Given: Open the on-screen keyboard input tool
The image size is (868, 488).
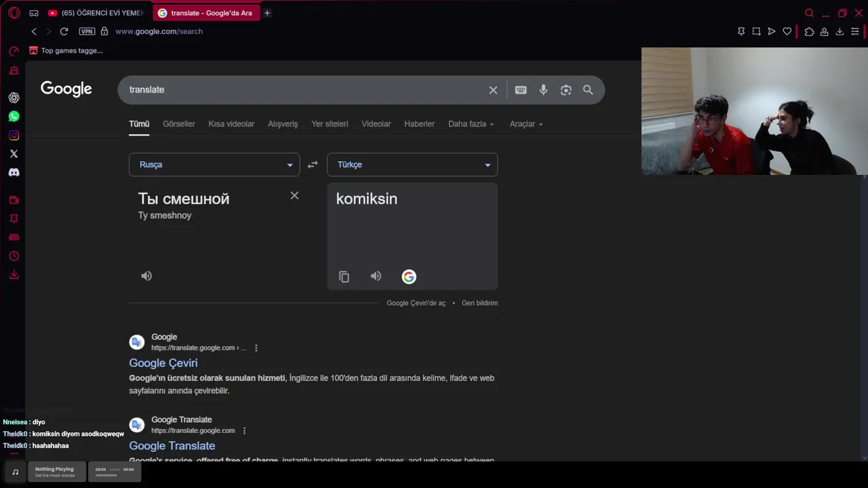Looking at the screenshot, I should pyautogui.click(x=521, y=90).
